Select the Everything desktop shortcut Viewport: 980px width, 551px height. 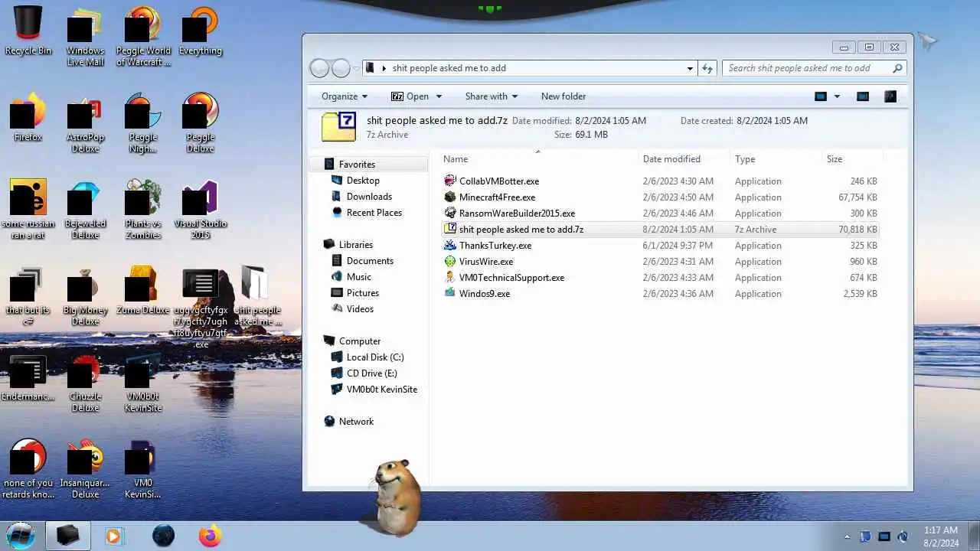[201, 31]
